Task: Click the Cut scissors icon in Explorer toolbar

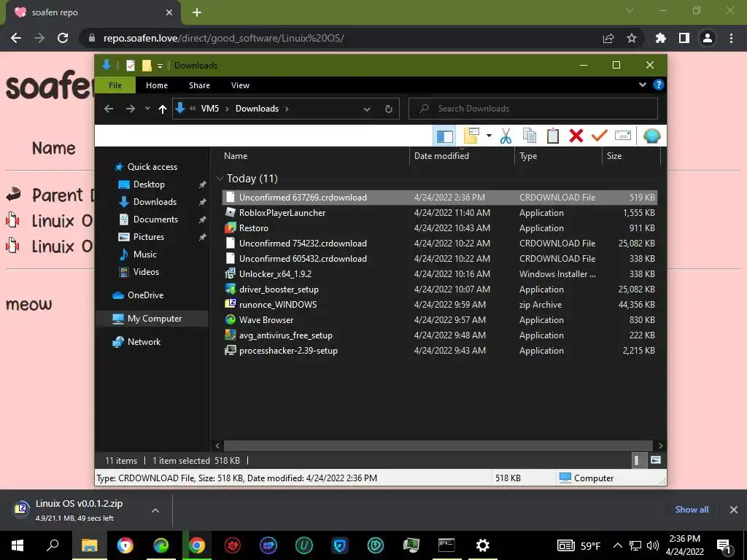Action: [x=506, y=136]
